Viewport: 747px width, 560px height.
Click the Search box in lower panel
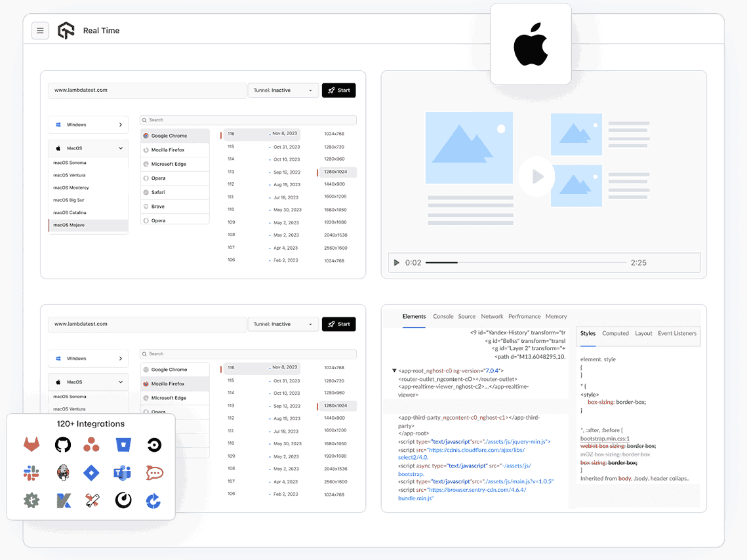[248, 354]
